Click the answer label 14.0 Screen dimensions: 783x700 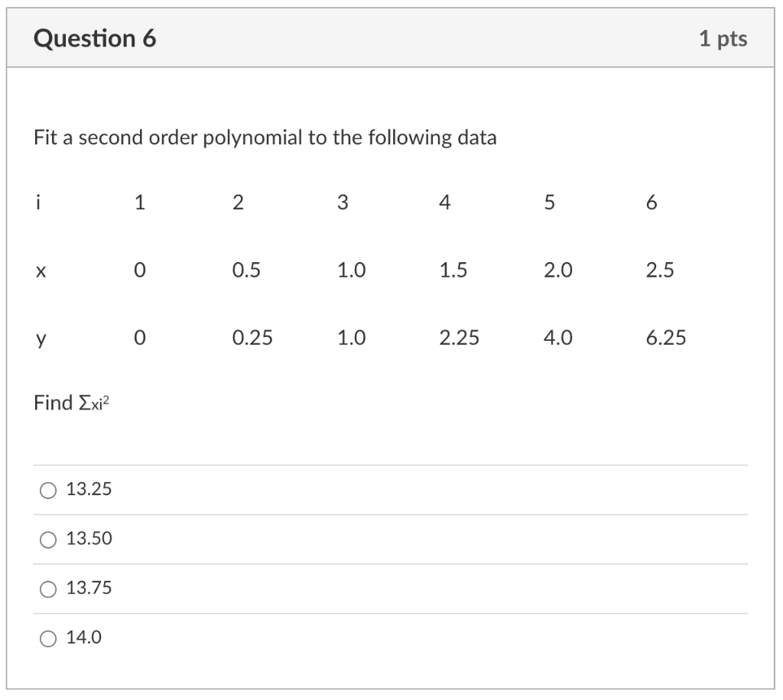(86, 637)
